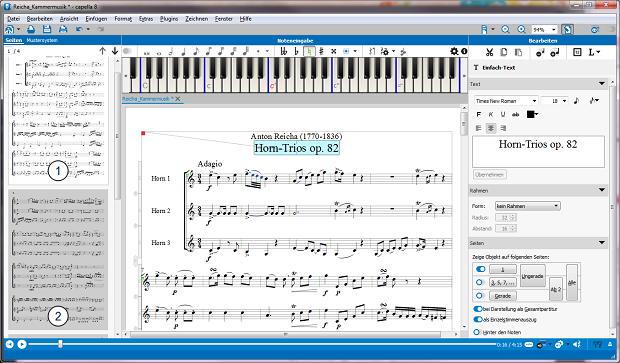Collapse the Rahmen section

coord(602,191)
